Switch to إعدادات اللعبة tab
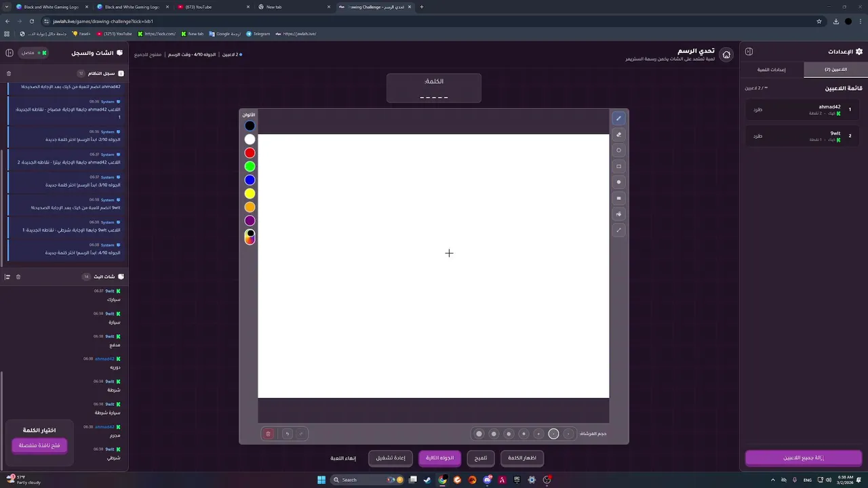 tap(772, 70)
